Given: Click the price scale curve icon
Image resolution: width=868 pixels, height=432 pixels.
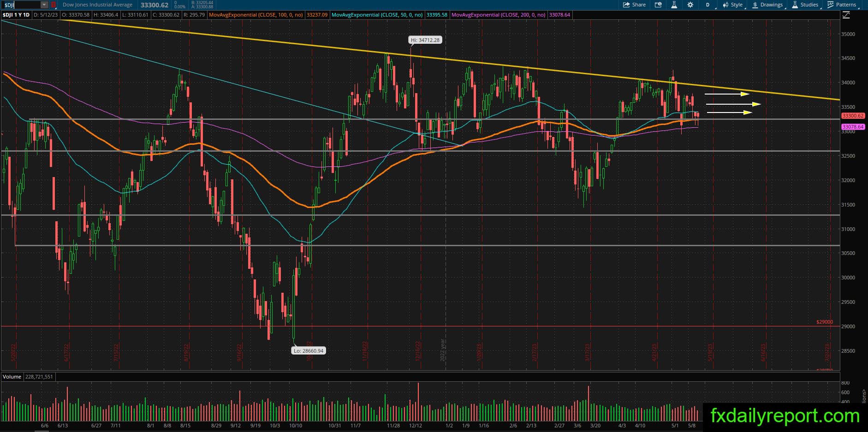Looking at the screenshot, I should point(846,15).
